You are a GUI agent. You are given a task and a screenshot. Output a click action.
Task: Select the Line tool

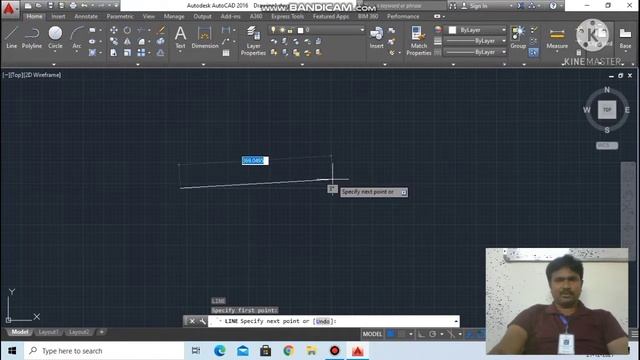pos(11,37)
